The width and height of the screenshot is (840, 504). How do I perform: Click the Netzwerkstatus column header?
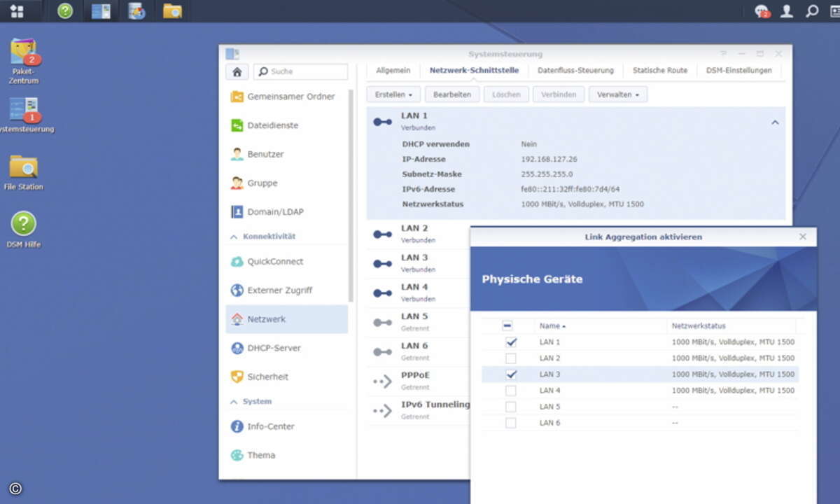coord(731,325)
